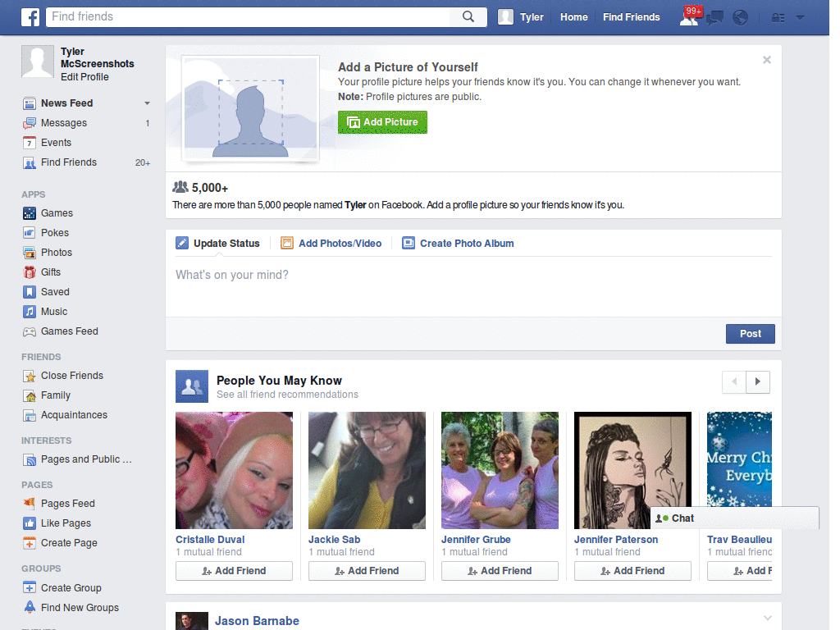This screenshot has width=840, height=630.
Task: Open Jason Barnabe profile link
Action: point(257,621)
